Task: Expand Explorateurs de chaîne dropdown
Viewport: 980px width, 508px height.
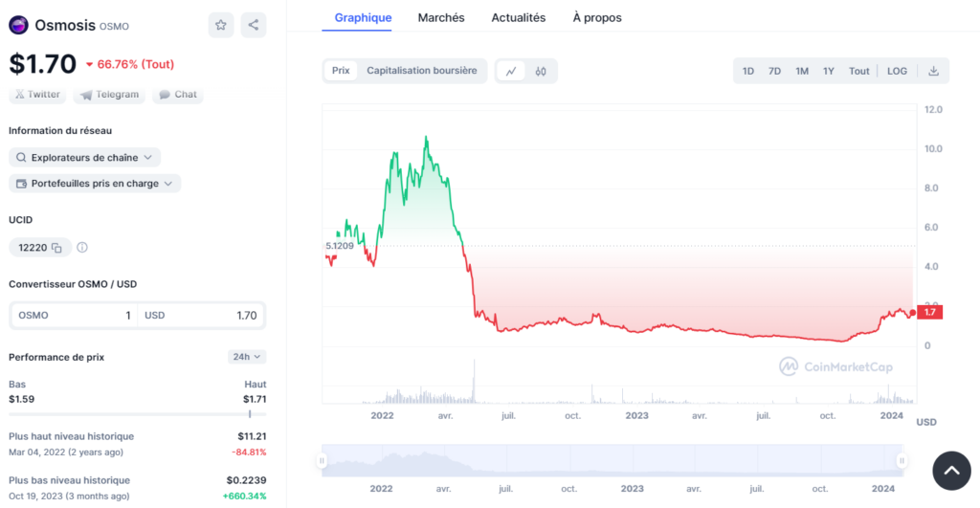Action: coord(84,158)
